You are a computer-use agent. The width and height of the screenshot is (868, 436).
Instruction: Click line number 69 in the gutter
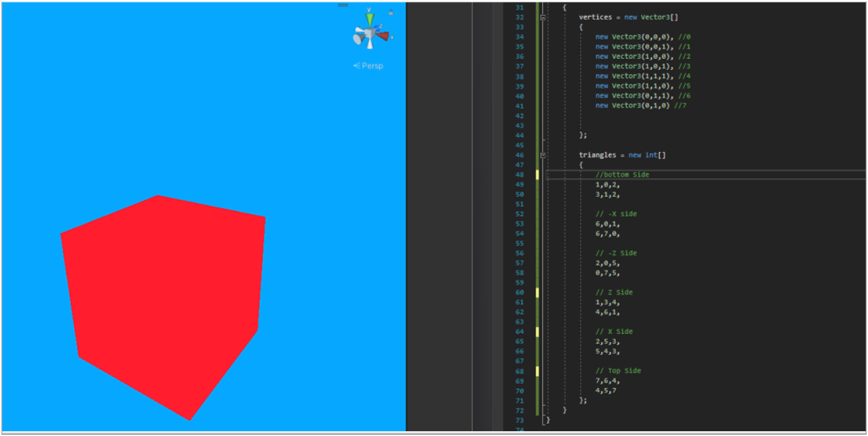[x=519, y=380]
